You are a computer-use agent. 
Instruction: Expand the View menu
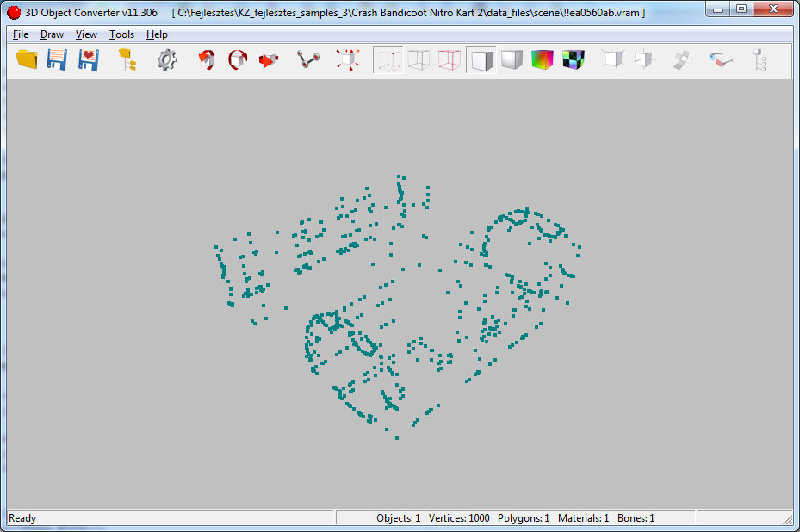[x=86, y=34]
